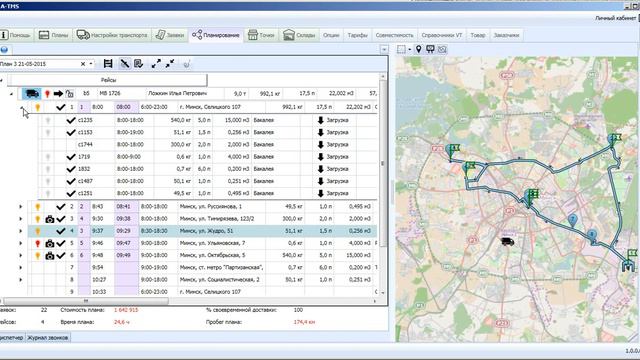
Task: Open the Заказчики tab
Action: pyautogui.click(x=506, y=35)
